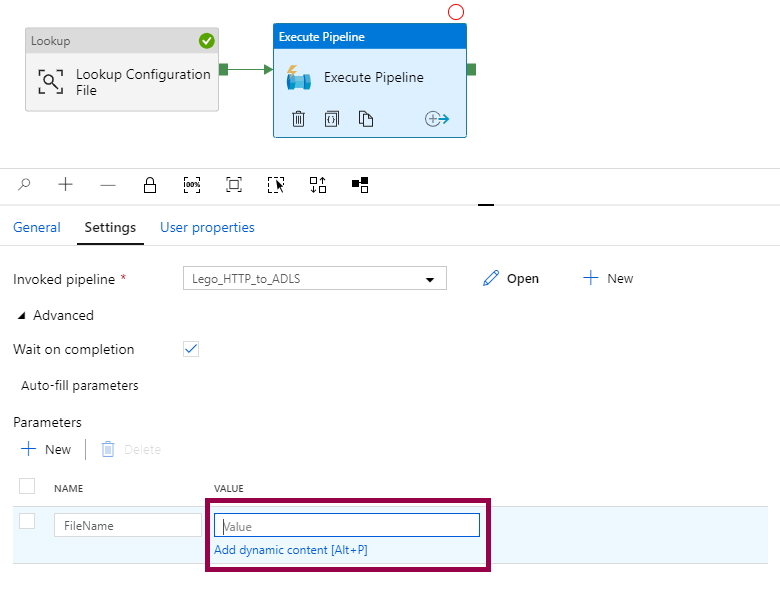Delete the Execute Pipeline activity with trash icon
The height and width of the screenshot is (590, 780).
[x=298, y=119]
